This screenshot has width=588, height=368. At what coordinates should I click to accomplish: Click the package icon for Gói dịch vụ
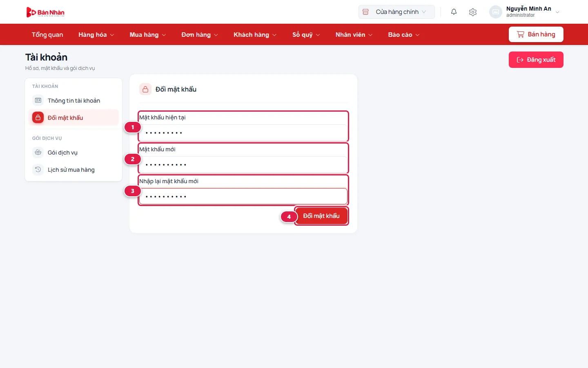tap(38, 152)
